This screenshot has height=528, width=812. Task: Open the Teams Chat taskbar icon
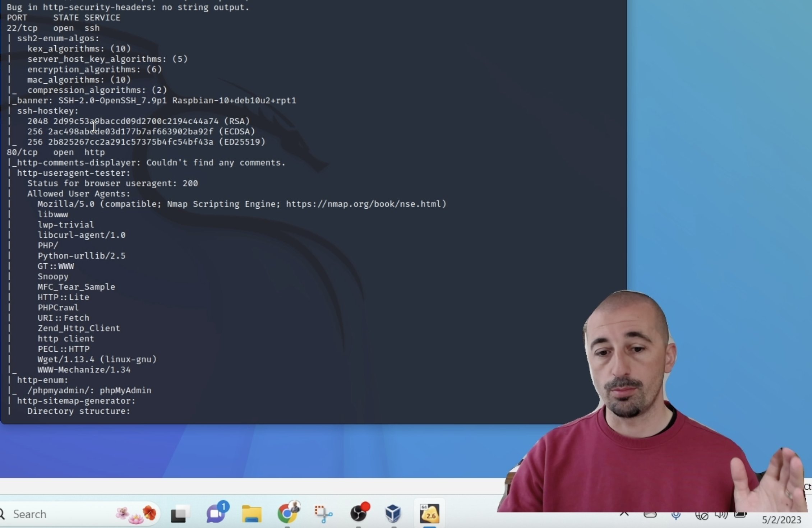click(216, 513)
